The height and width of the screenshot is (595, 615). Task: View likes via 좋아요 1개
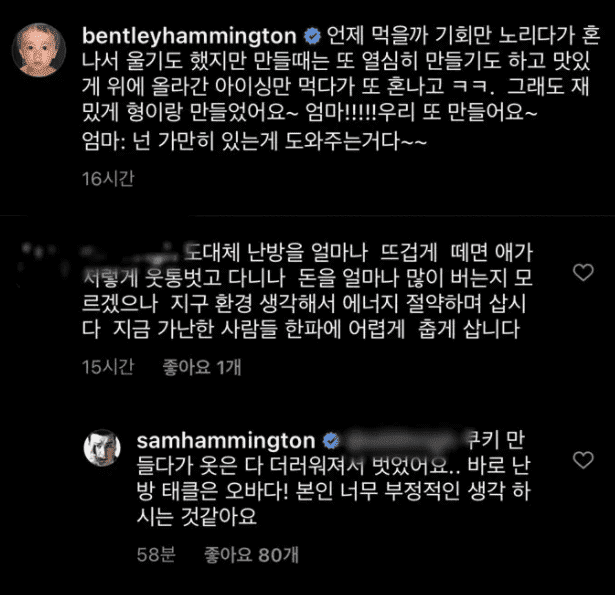[x=202, y=368]
